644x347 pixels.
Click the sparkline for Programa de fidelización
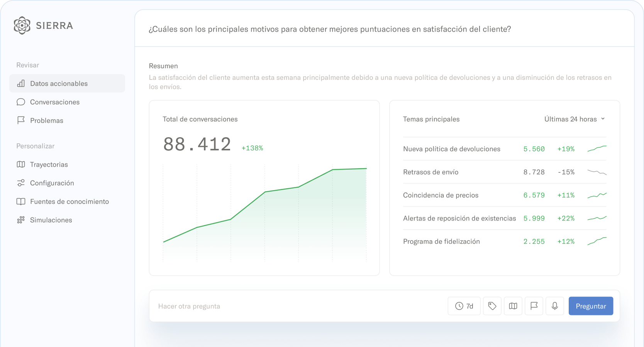pos(597,241)
